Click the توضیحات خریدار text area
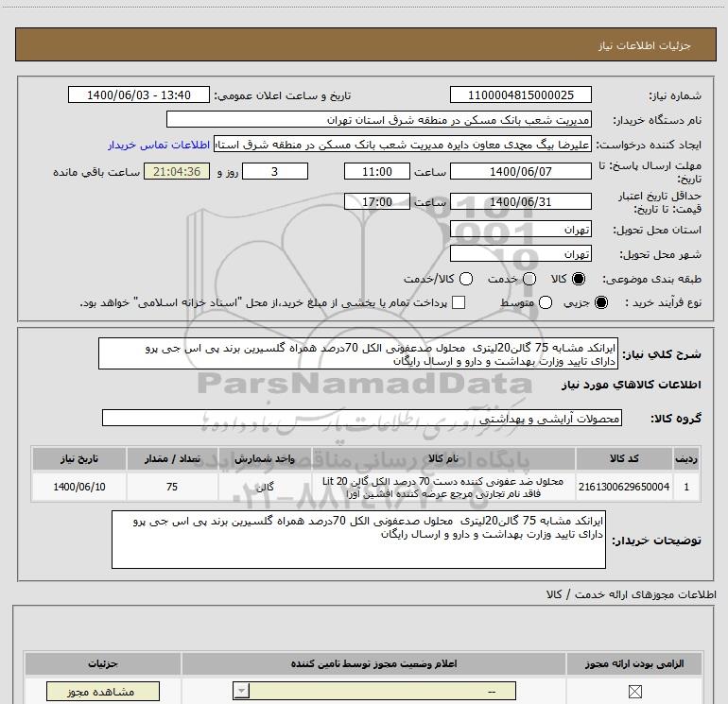This screenshot has width=728, height=704. [358, 540]
